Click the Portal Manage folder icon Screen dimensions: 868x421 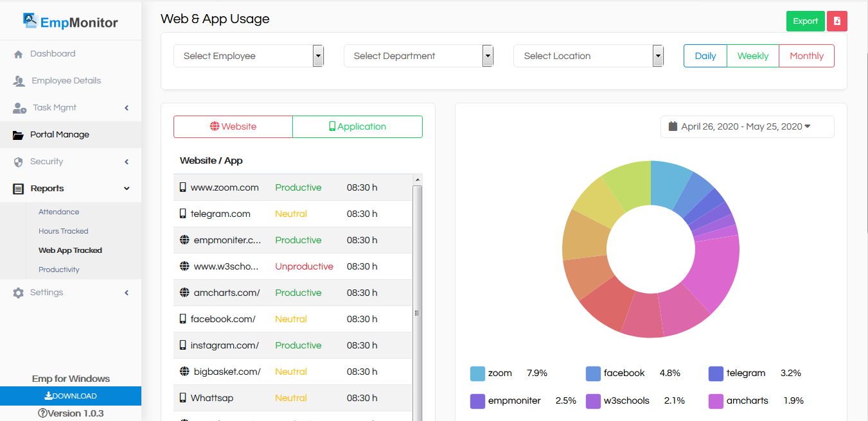[19, 135]
